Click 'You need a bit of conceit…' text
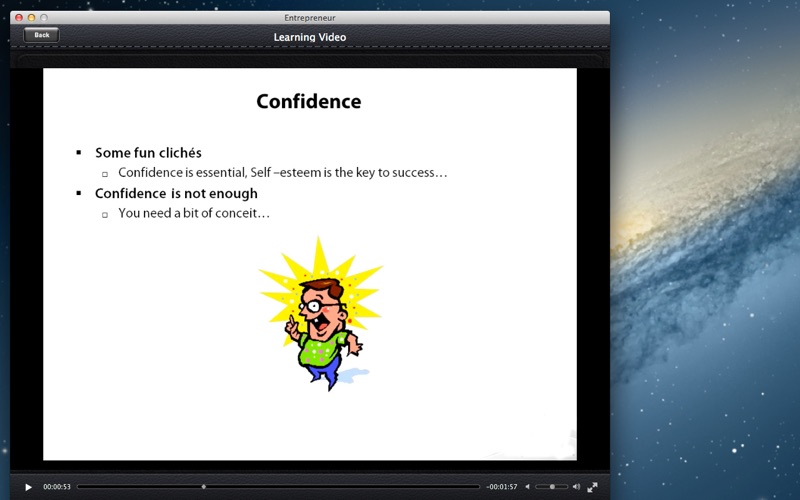Viewport: 800px width, 500px height. pyautogui.click(x=194, y=213)
